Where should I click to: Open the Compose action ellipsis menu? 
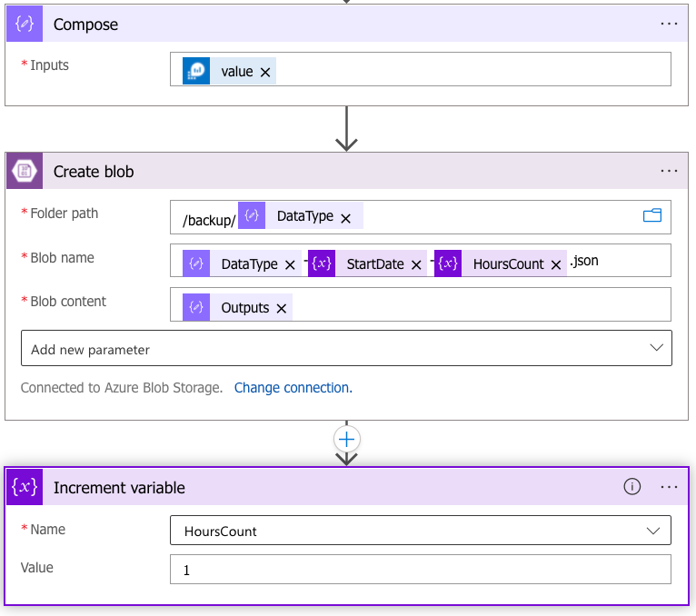point(669,25)
